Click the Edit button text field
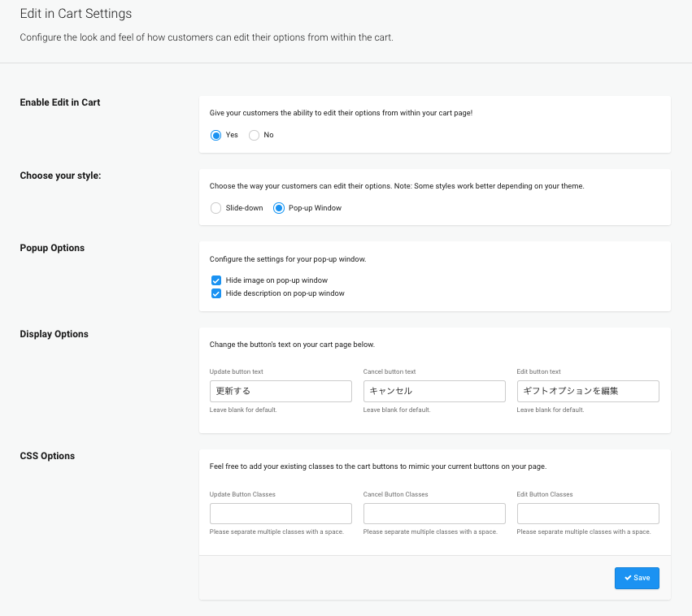This screenshot has width=692, height=616. (588, 391)
